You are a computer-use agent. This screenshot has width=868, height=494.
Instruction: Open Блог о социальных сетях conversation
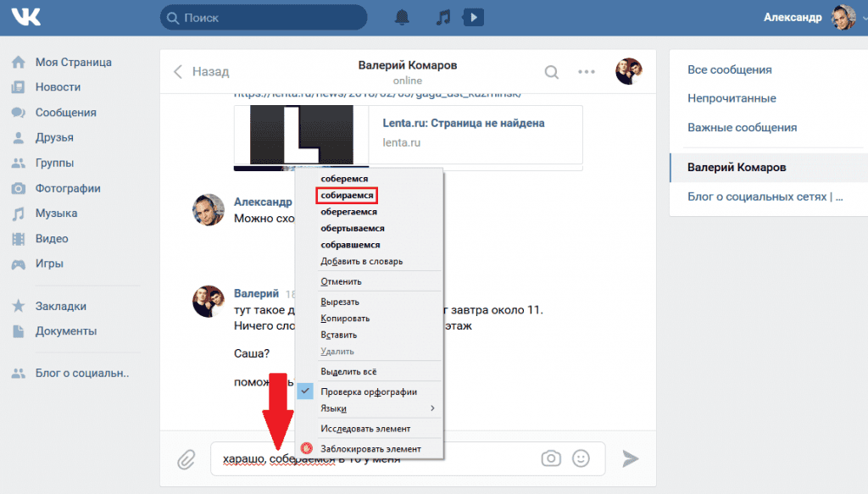click(x=765, y=197)
